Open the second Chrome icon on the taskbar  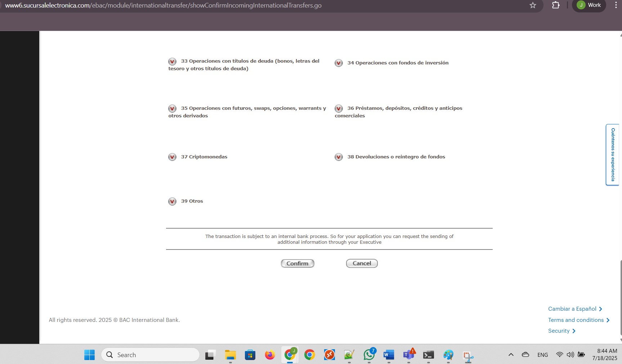click(309, 355)
